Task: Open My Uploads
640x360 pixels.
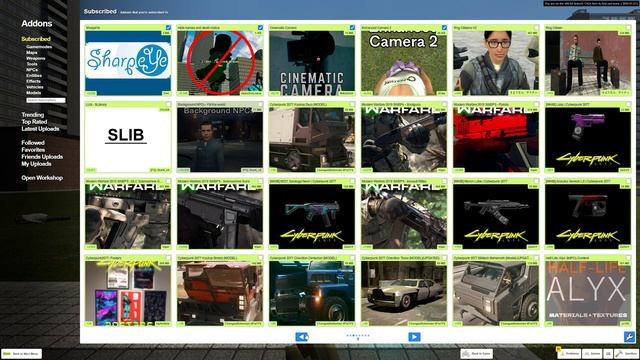Action: click(x=36, y=164)
